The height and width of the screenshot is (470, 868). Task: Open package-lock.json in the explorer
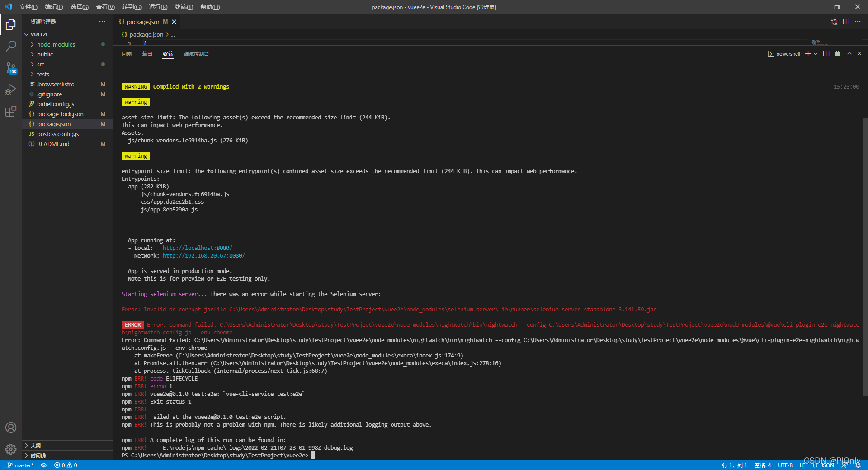coord(67,114)
